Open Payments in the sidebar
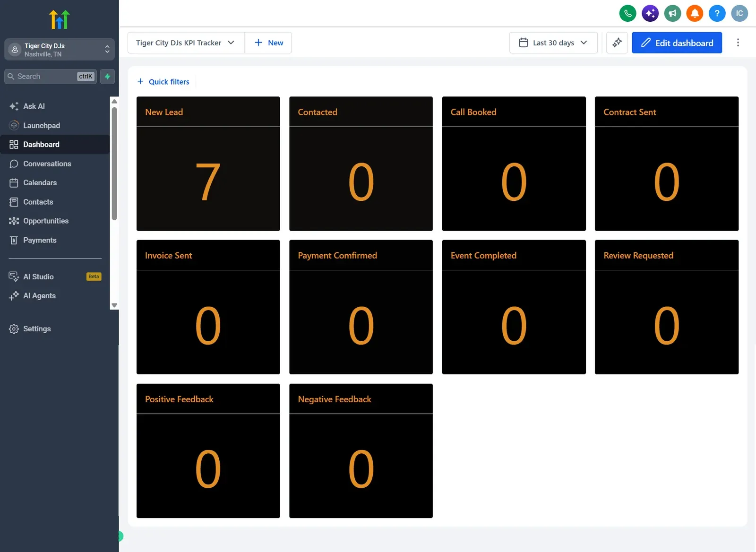 coord(55,240)
